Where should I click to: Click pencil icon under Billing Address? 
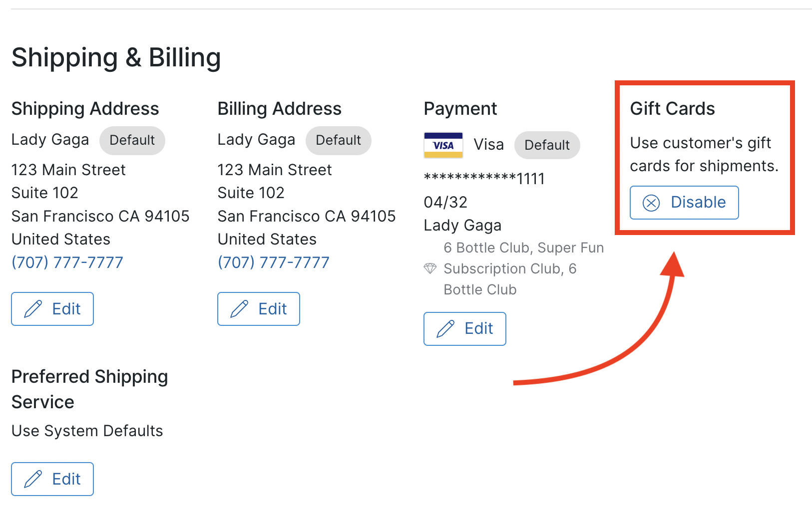(239, 309)
